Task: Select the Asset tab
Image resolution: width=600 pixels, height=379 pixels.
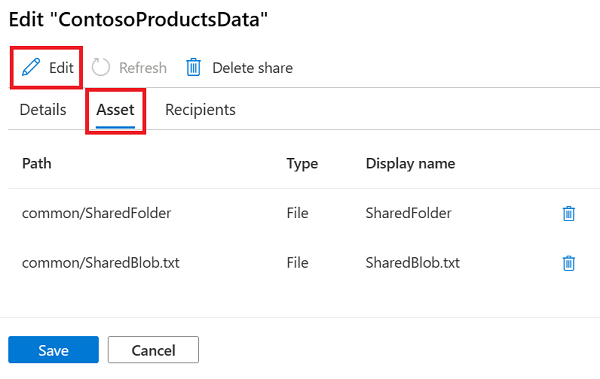Action: pos(115,110)
